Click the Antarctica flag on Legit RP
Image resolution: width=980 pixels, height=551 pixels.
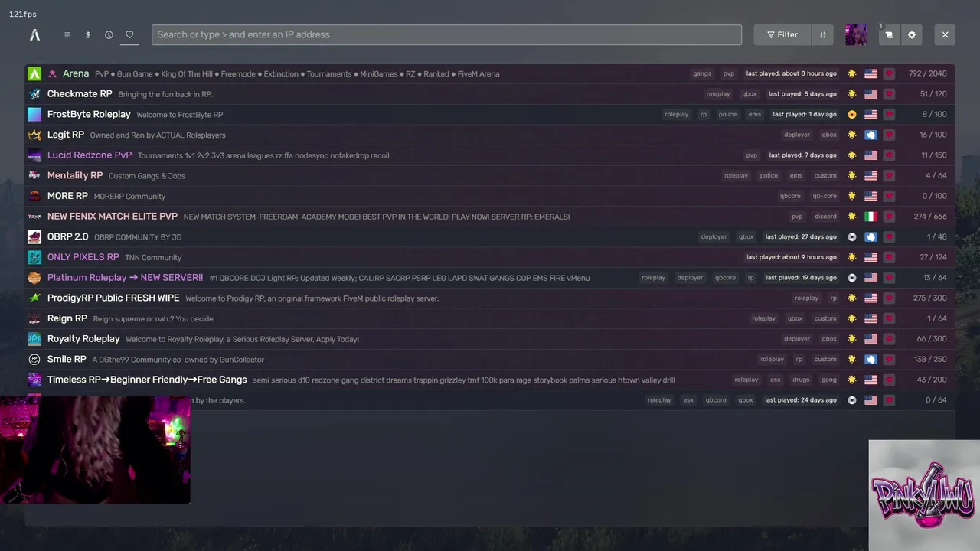[x=871, y=135]
